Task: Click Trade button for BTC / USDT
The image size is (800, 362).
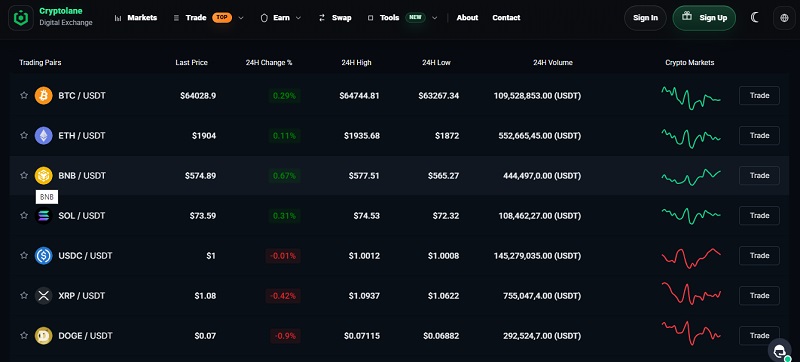Action: coord(759,95)
